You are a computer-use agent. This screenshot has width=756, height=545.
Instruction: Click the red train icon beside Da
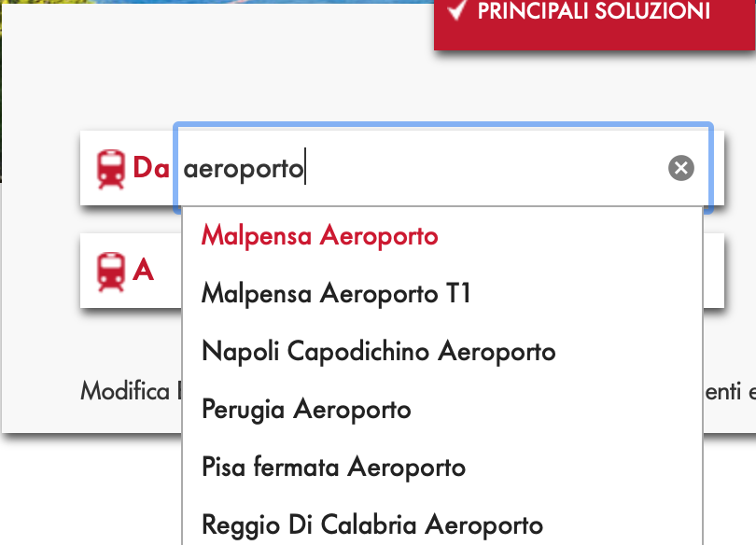[x=111, y=169]
